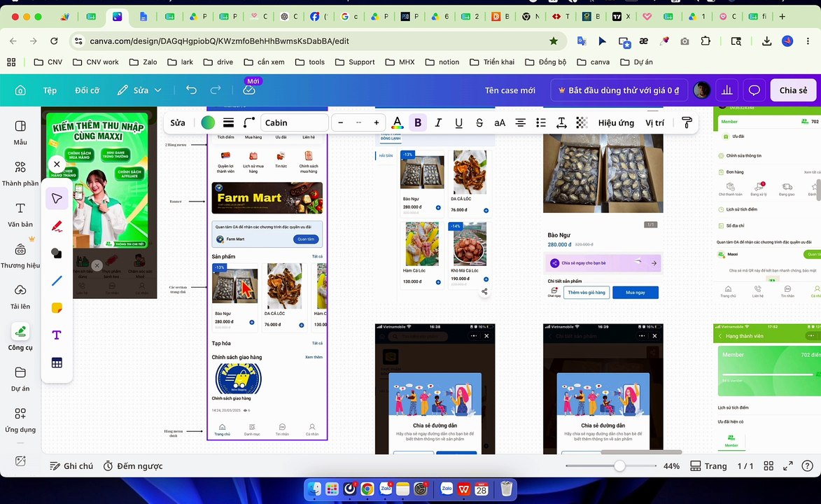Screen dimensions: 821x504
Task: Open the Công cụ tools panel
Action: click(20, 337)
